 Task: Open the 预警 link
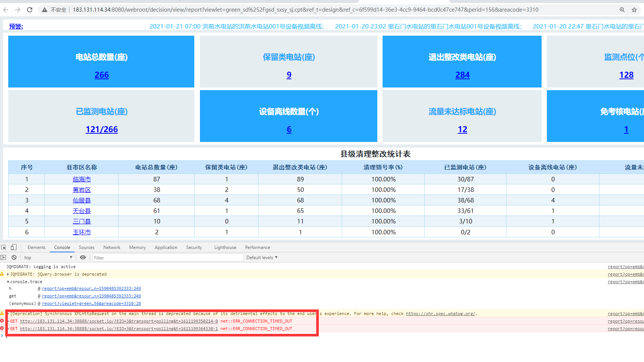click(x=16, y=26)
